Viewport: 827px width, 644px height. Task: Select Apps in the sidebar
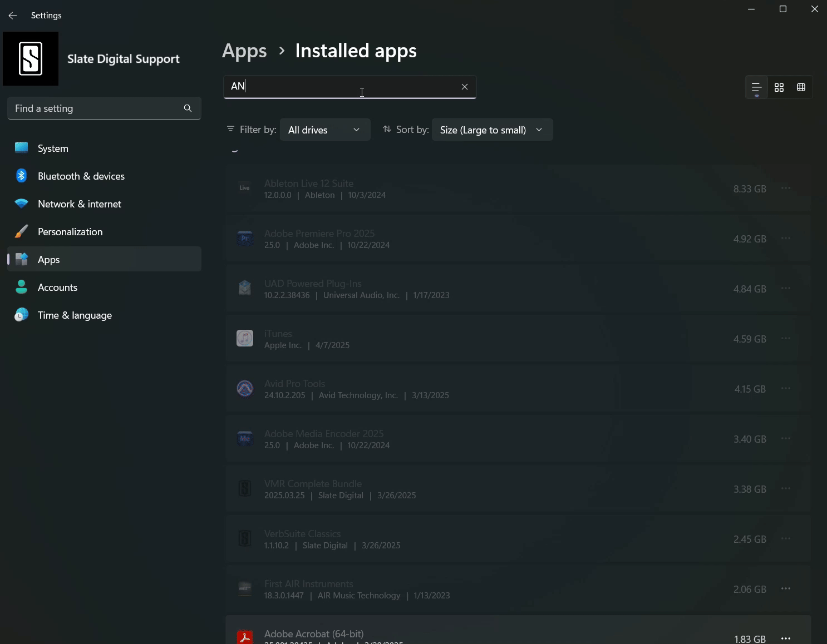[x=104, y=260]
